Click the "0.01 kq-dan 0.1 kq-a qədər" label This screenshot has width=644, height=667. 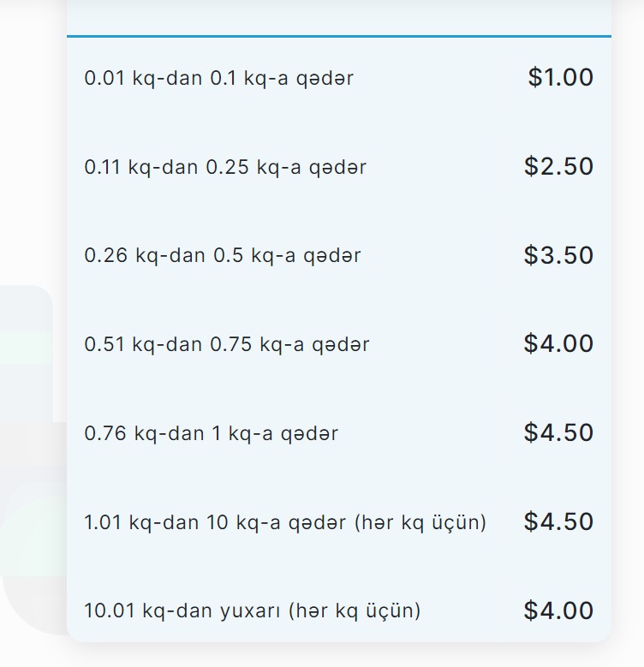218,78
